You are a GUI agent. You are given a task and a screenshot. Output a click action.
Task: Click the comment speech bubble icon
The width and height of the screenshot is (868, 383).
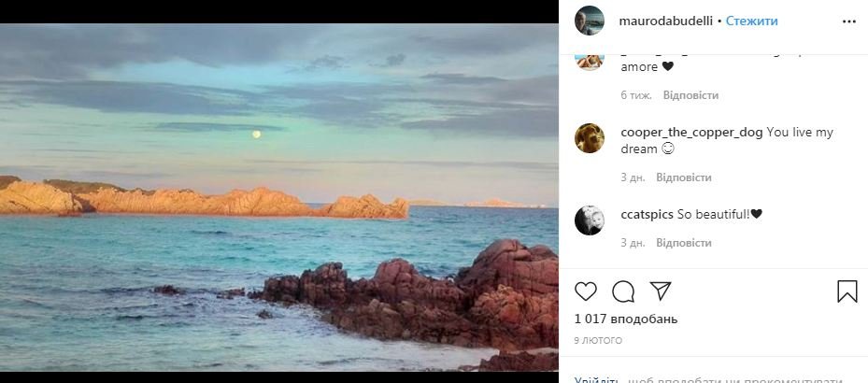click(623, 291)
